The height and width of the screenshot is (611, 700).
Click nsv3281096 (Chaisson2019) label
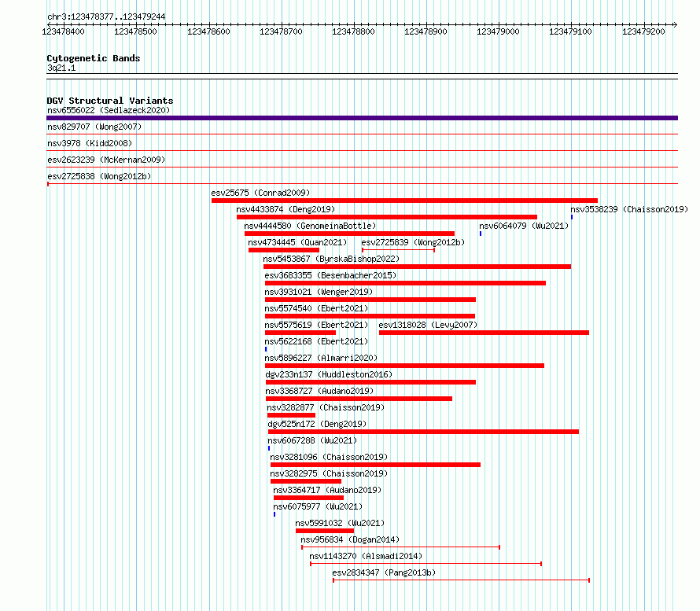click(329, 457)
